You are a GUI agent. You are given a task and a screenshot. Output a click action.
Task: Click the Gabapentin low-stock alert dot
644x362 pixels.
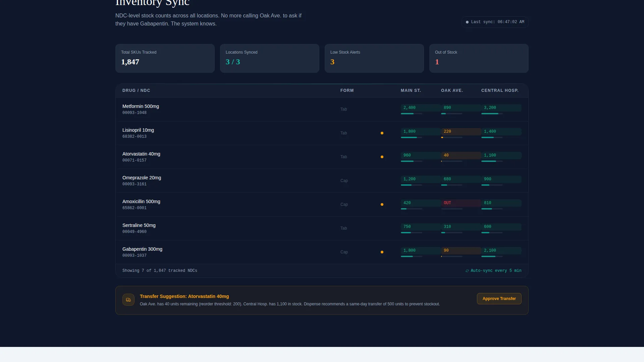point(382,252)
